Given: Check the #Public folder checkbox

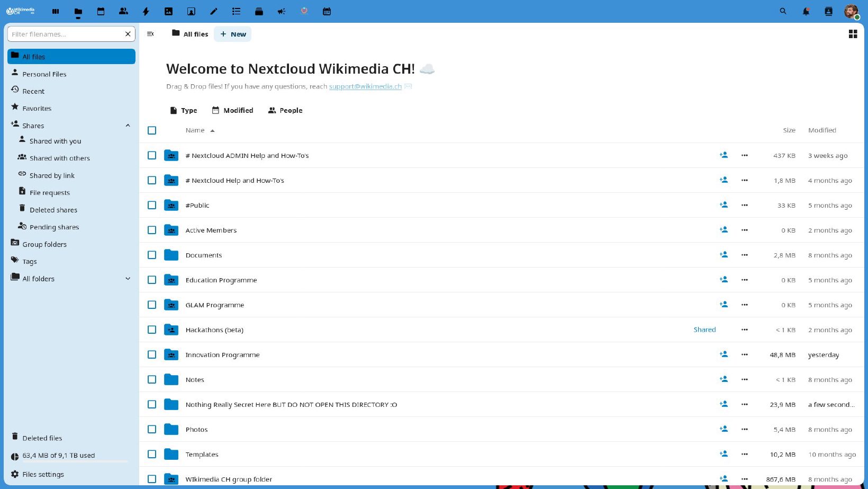Looking at the screenshot, I should 152,205.
